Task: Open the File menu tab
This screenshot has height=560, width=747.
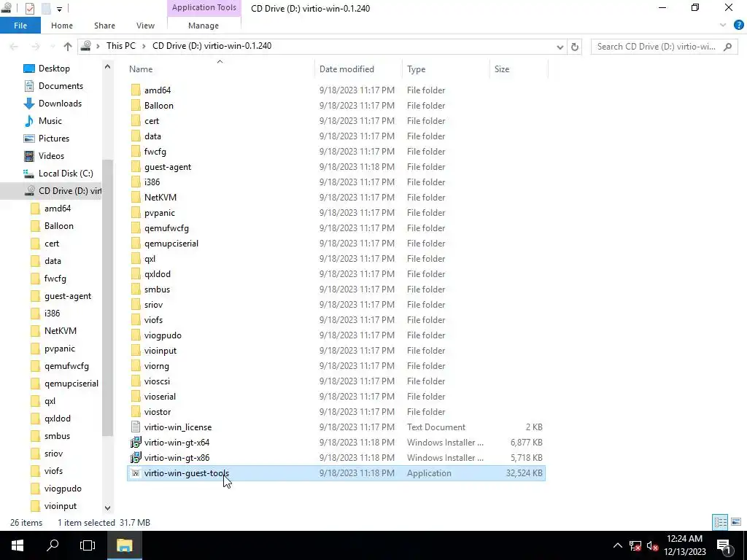Action: pos(20,26)
